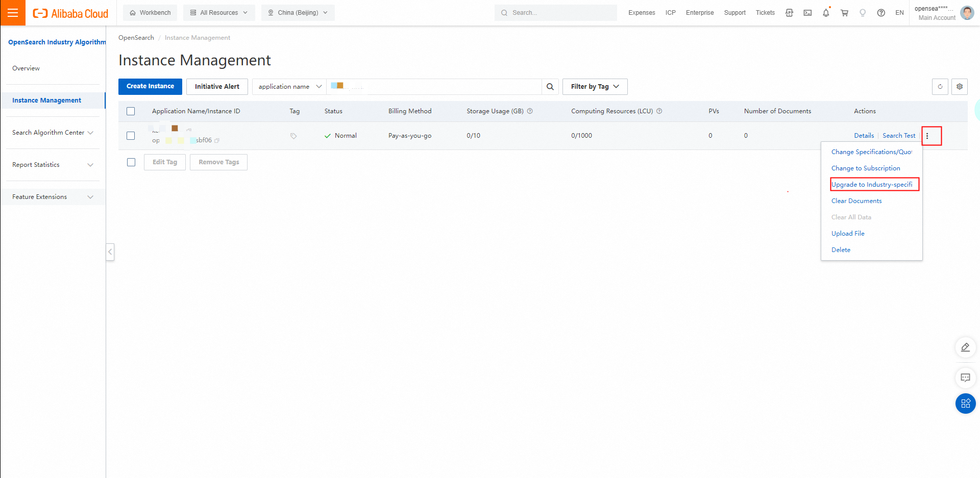Tick the checkbox for the Normal instance row
This screenshot has width=980, height=478.
point(131,136)
